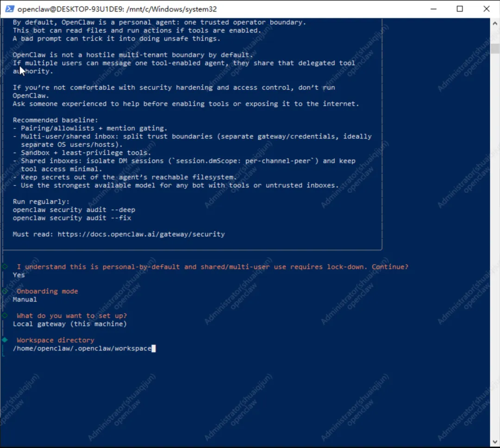Click 'Local gateway (this machine)' answer
Image resolution: width=500 pixels, height=448 pixels.
pos(70,324)
